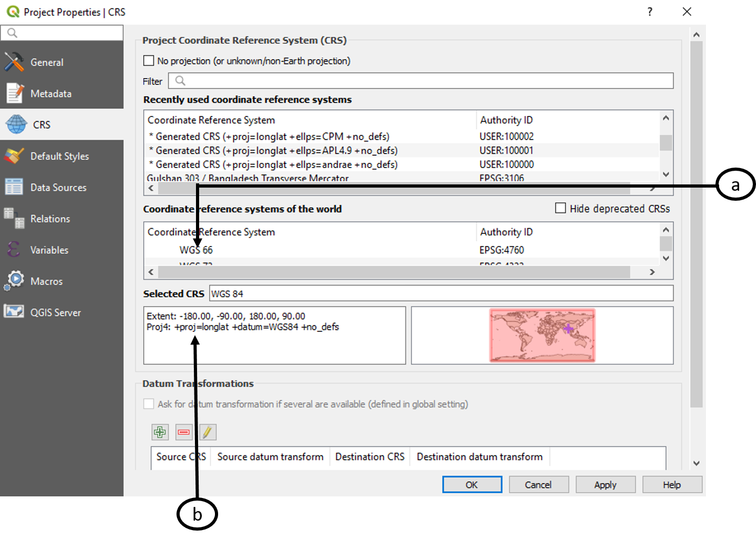The height and width of the screenshot is (538, 756).
Task: Click the Source CRS column header
Action: point(181,457)
